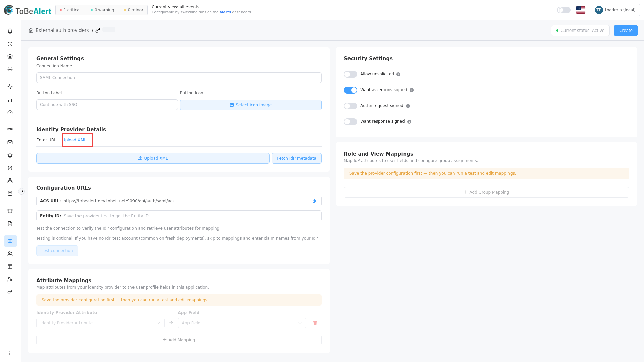Open the bell alerts icon in sidebar

click(x=10, y=31)
